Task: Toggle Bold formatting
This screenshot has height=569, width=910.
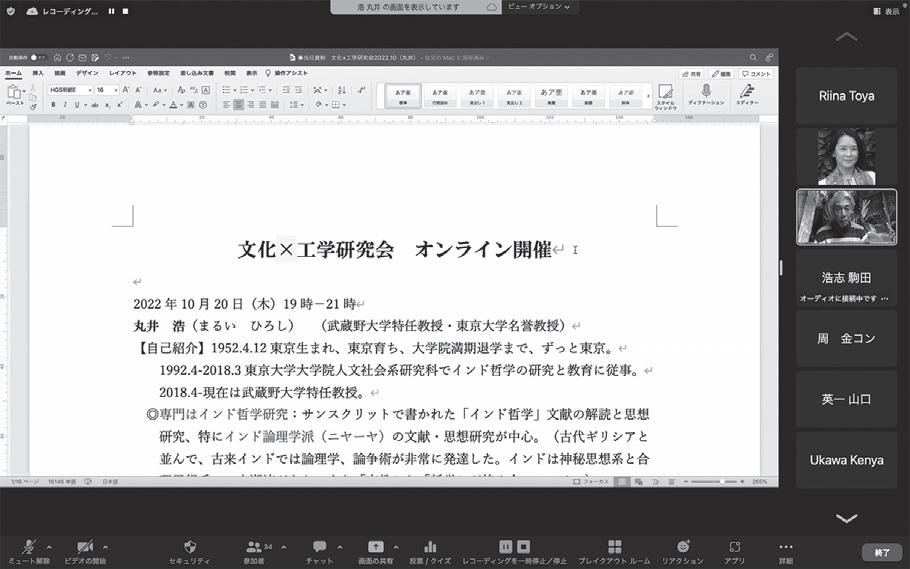Action: point(53,105)
